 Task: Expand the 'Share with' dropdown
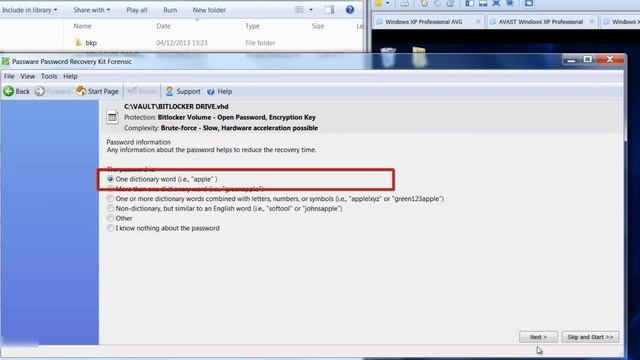(x=91, y=10)
